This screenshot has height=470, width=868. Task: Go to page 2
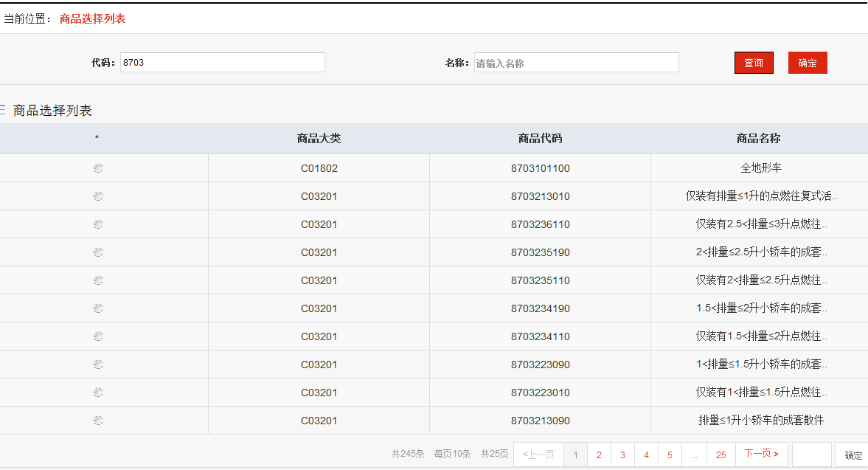599,455
